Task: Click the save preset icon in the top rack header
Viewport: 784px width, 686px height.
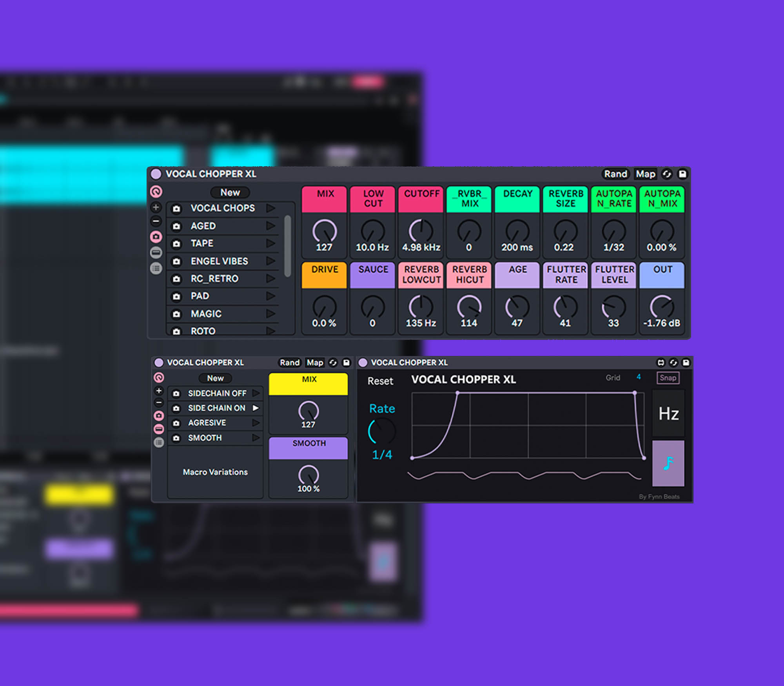Action: point(682,174)
